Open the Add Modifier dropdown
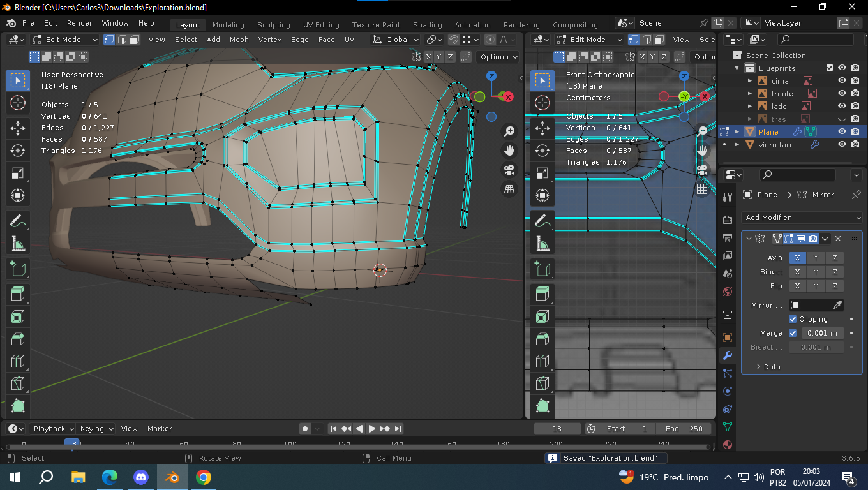 802,218
